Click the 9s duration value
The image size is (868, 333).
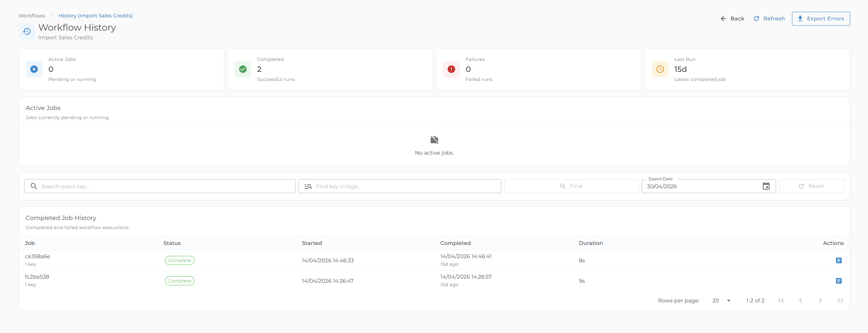tap(582, 281)
